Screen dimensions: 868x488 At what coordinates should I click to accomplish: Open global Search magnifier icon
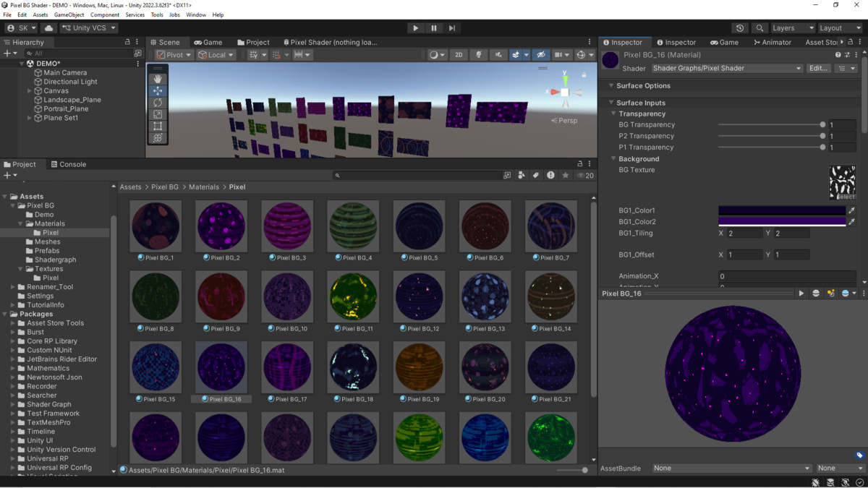coord(759,28)
